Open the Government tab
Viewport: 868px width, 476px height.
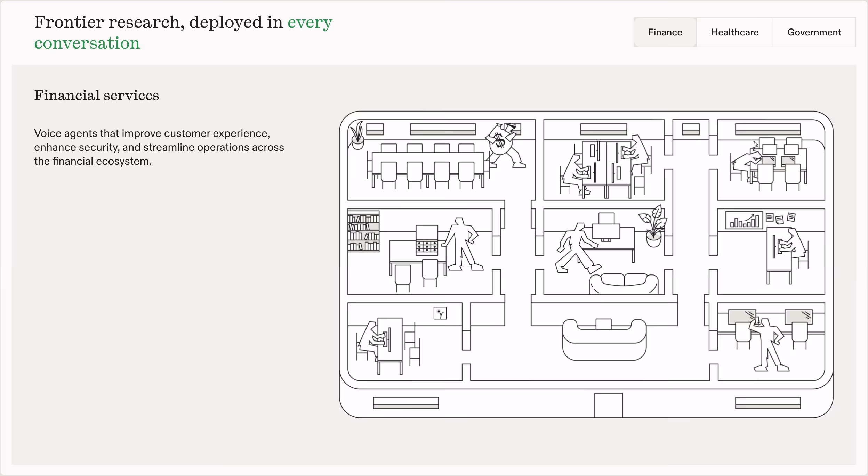(x=814, y=32)
